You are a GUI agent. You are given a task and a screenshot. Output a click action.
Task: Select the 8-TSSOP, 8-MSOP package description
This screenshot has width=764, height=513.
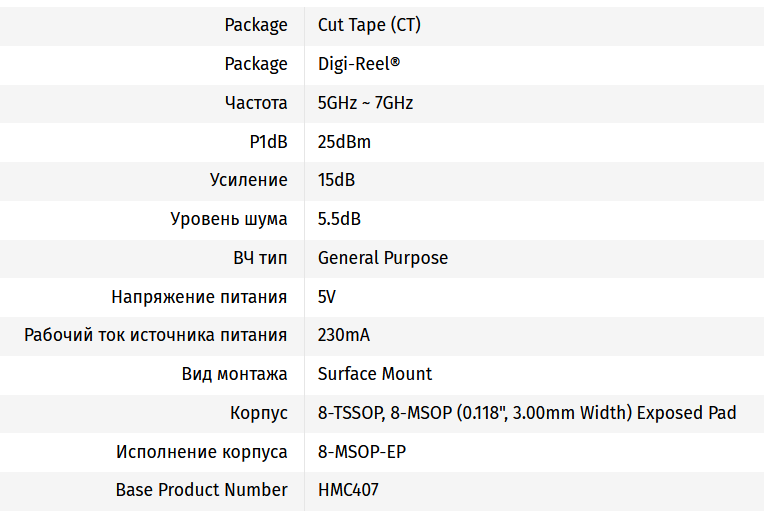[x=527, y=413]
